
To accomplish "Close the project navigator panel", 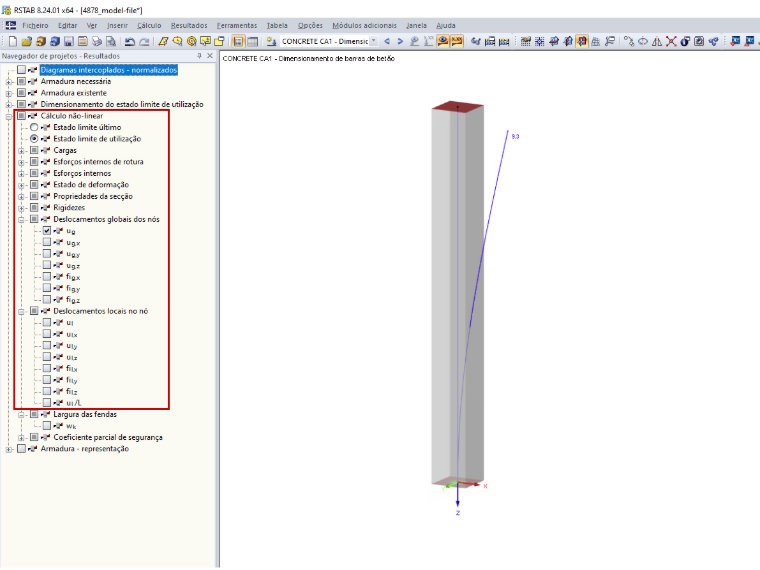I will pos(210,56).
